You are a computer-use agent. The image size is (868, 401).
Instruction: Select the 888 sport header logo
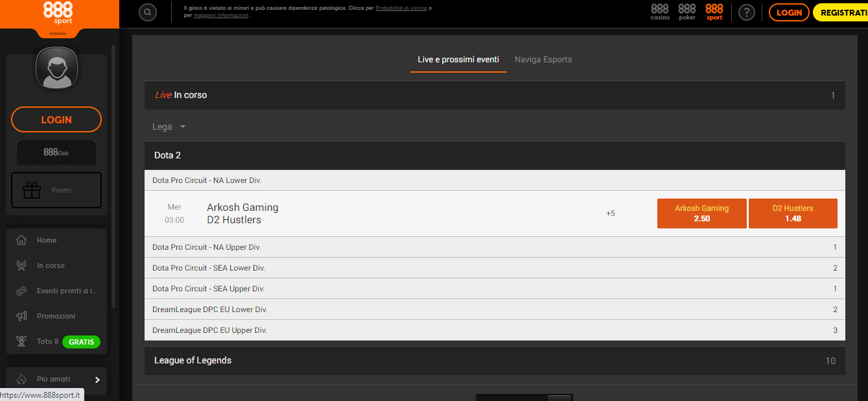714,12
